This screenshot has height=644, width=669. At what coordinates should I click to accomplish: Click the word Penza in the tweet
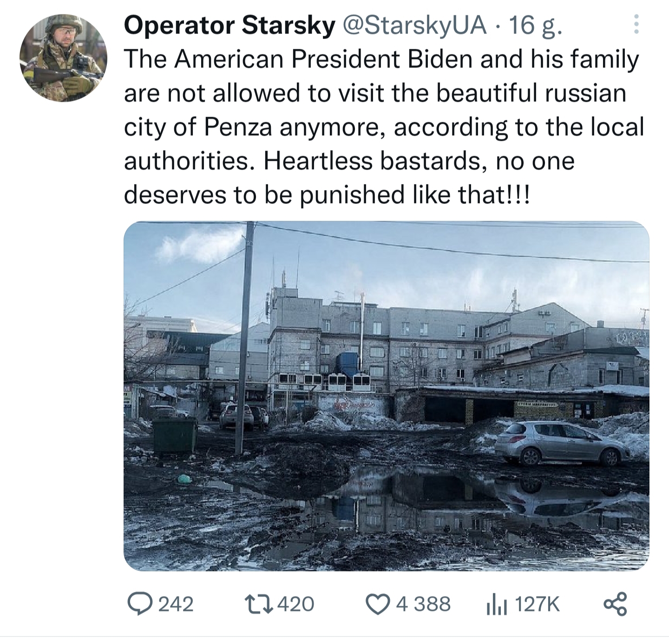pos(237,127)
